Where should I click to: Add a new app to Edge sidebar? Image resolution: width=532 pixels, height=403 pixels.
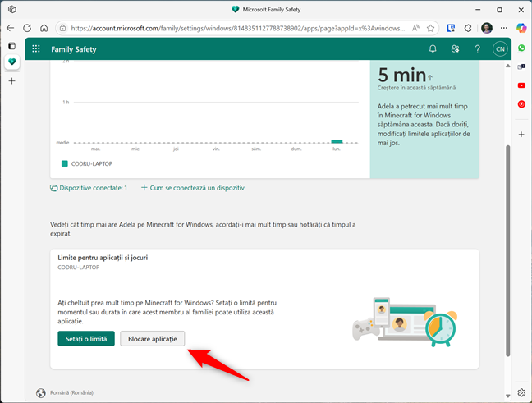point(521,135)
